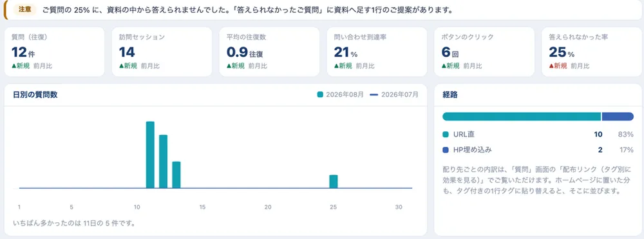Click the value 0.9往復
The image size is (644, 239).
point(245,52)
